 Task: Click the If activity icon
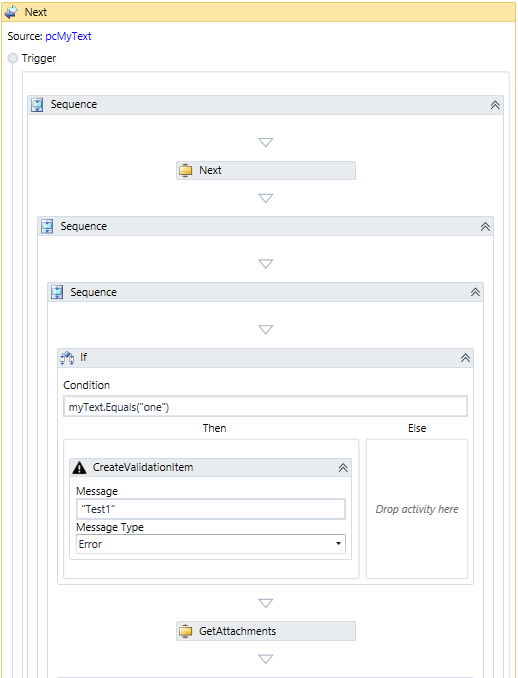pos(67,358)
